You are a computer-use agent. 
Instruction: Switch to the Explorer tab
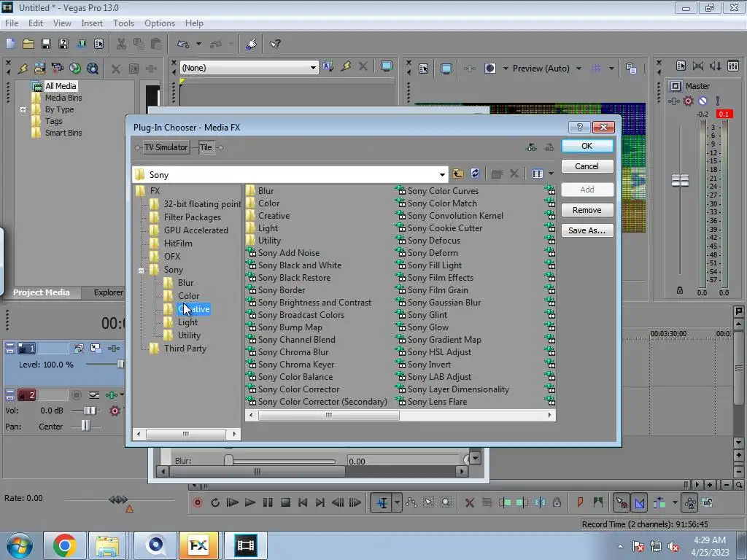(x=108, y=292)
